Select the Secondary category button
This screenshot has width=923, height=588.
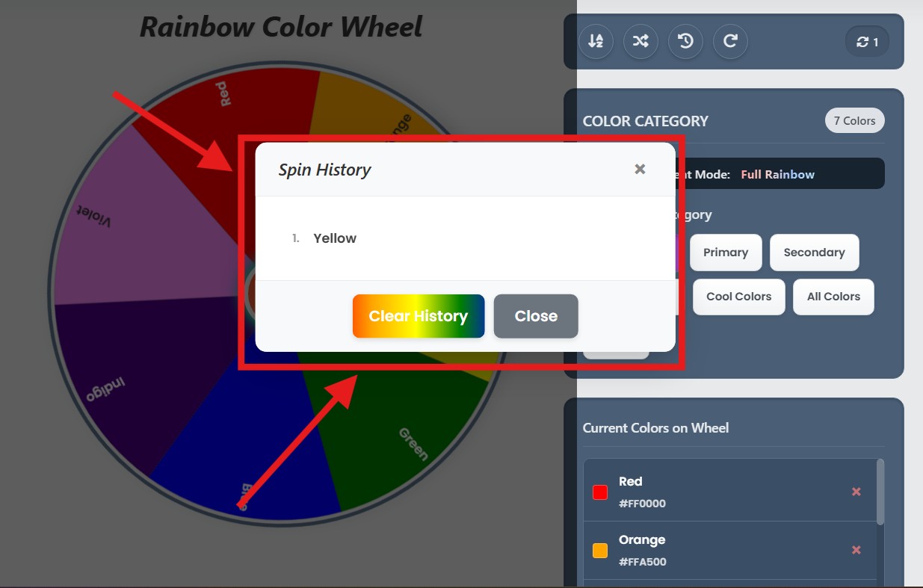814,253
